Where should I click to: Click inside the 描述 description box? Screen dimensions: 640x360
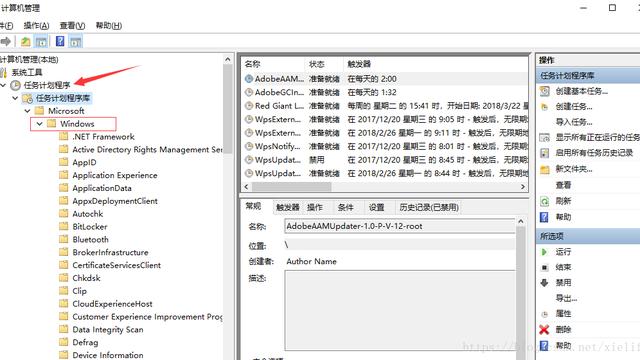(400, 310)
